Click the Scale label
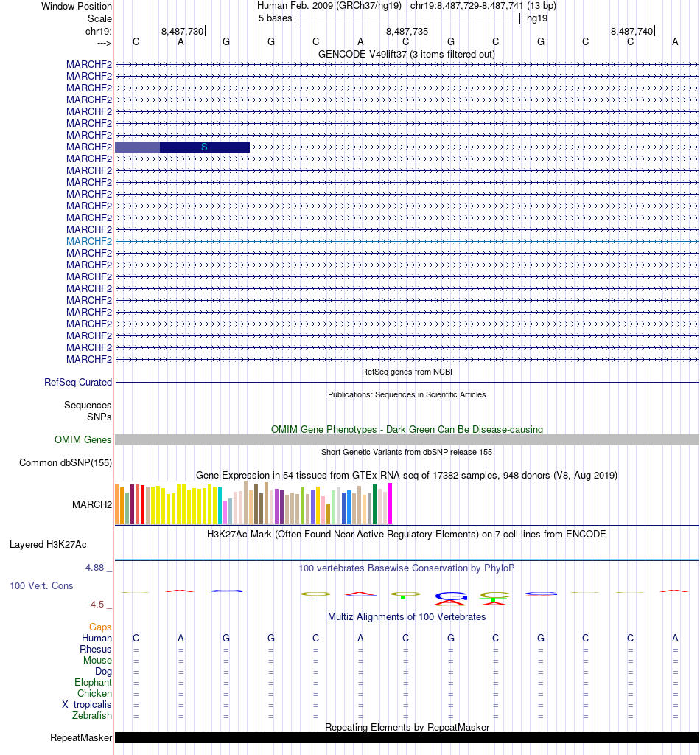Image resolution: width=700 pixels, height=755 pixels. [99, 18]
